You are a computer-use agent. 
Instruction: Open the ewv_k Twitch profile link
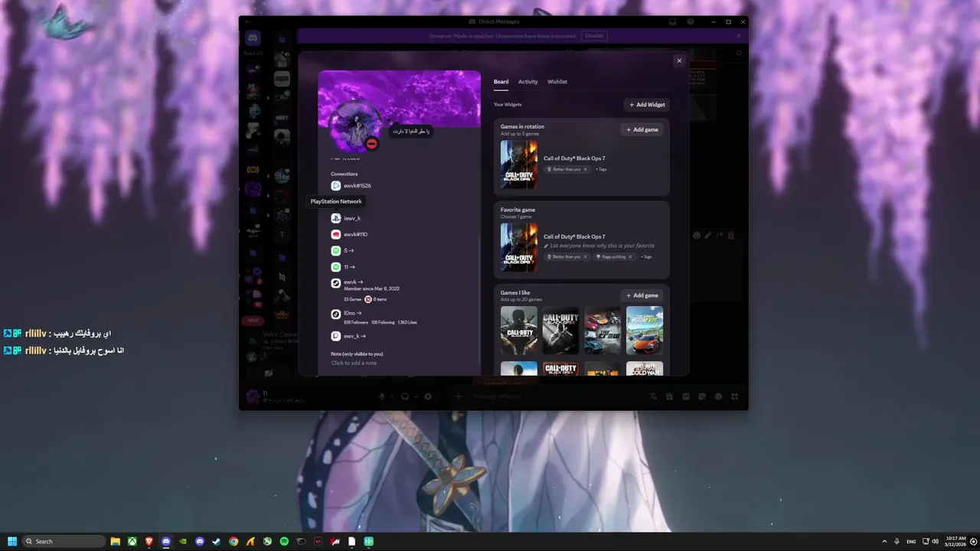click(x=354, y=336)
